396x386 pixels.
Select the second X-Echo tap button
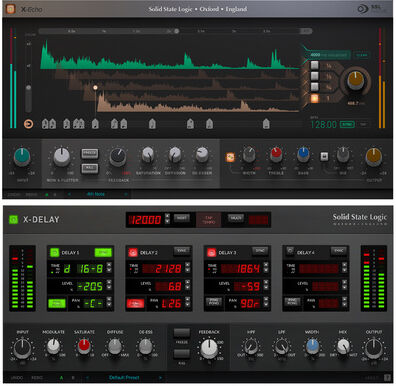[315, 76]
